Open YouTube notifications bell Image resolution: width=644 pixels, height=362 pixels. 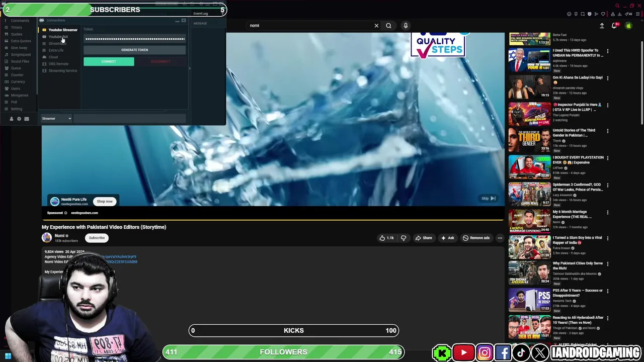(x=614, y=26)
